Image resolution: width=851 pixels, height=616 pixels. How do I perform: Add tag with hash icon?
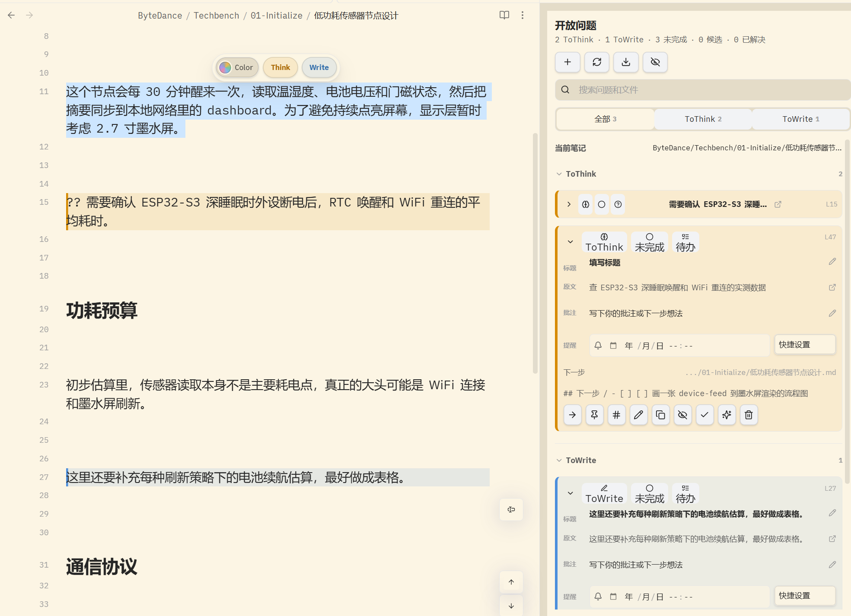[617, 415]
